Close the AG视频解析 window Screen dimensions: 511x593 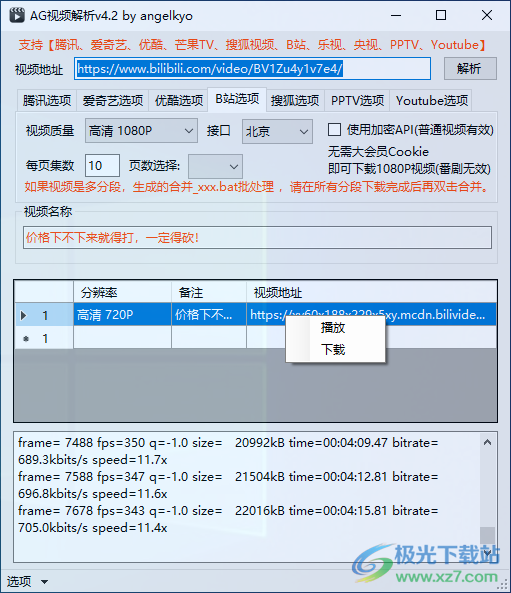click(x=487, y=16)
